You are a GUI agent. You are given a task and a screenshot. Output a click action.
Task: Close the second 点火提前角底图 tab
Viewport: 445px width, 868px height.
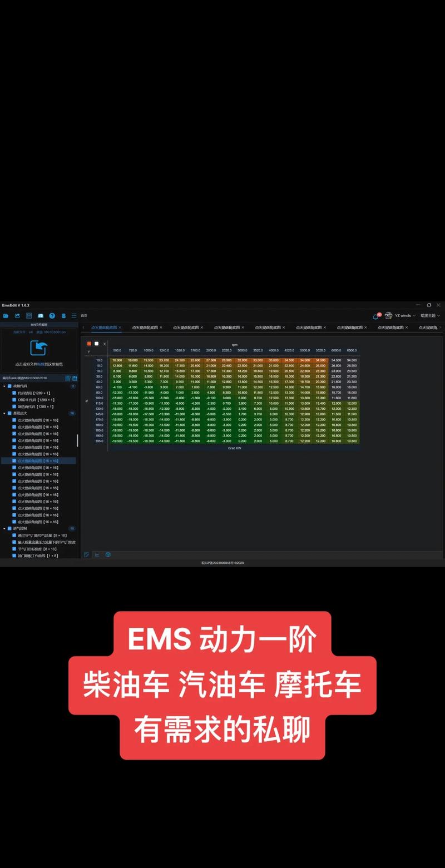(x=161, y=328)
